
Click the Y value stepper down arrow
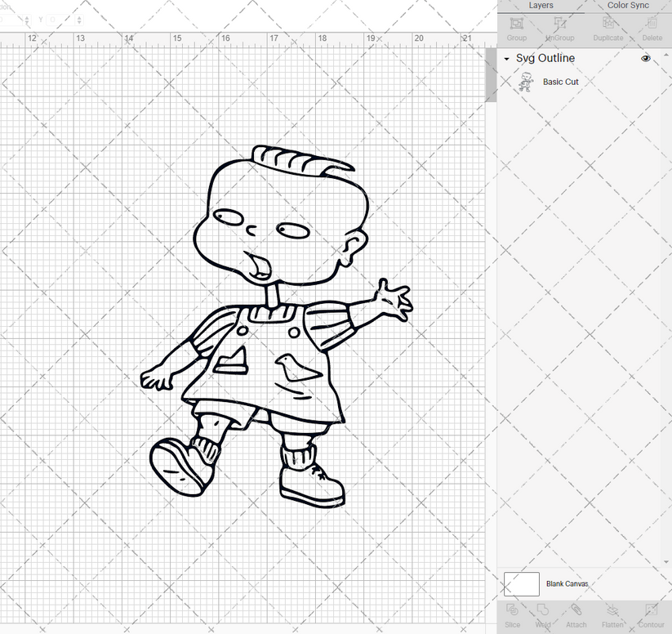(x=79, y=22)
